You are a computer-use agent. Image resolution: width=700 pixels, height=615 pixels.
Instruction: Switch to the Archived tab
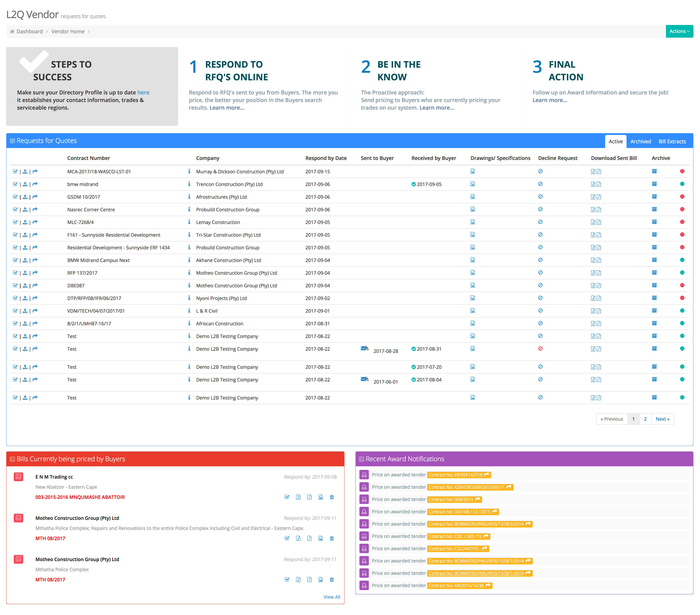point(640,141)
